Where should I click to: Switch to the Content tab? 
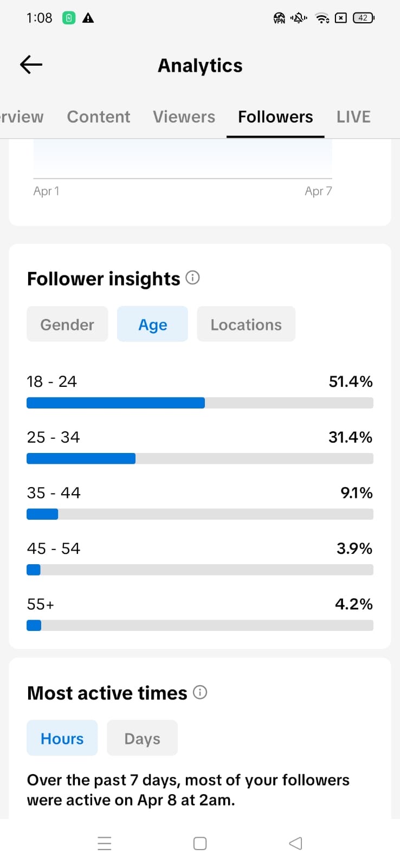click(98, 117)
